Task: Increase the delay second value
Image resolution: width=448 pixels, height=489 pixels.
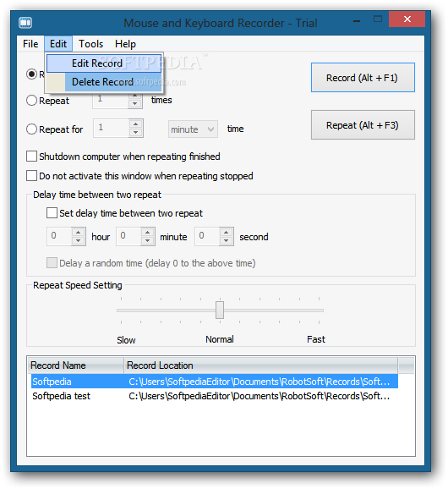Action: pyautogui.click(x=227, y=233)
